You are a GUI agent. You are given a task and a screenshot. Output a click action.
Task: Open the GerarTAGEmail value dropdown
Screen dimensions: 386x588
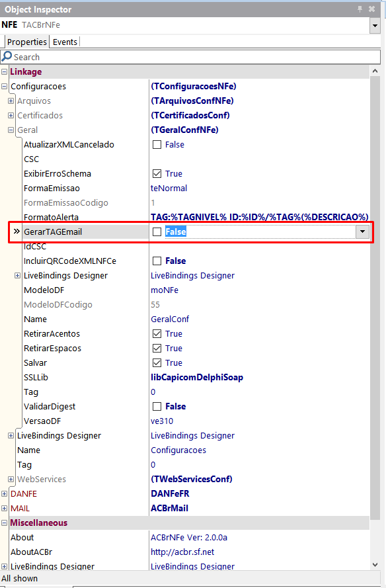click(362, 231)
